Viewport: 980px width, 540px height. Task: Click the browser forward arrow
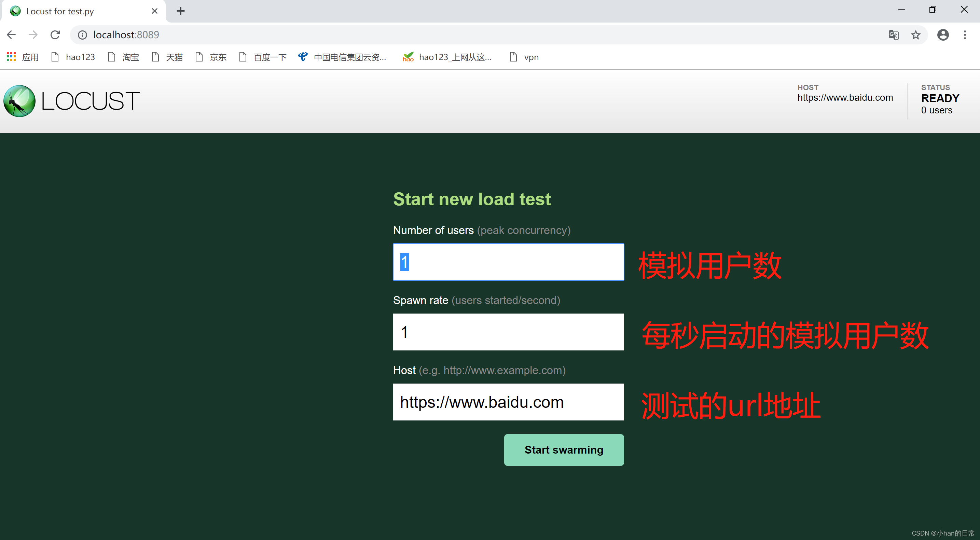click(x=33, y=34)
